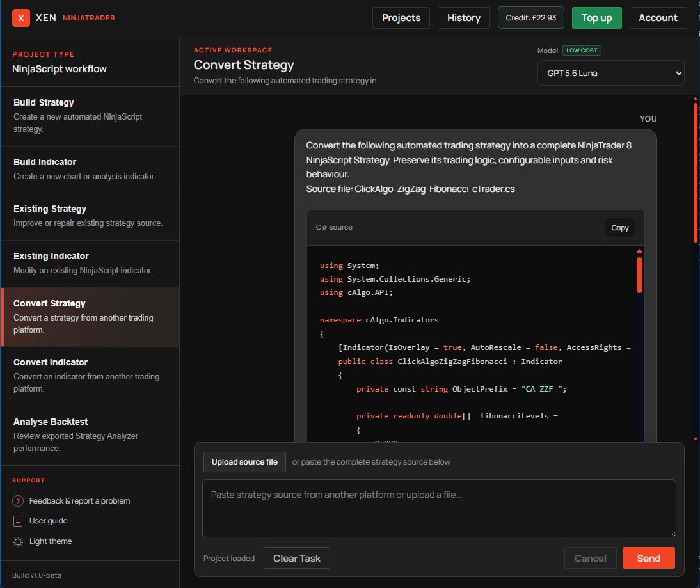Click the C# source label
This screenshot has height=588, width=700.
(x=334, y=227)
